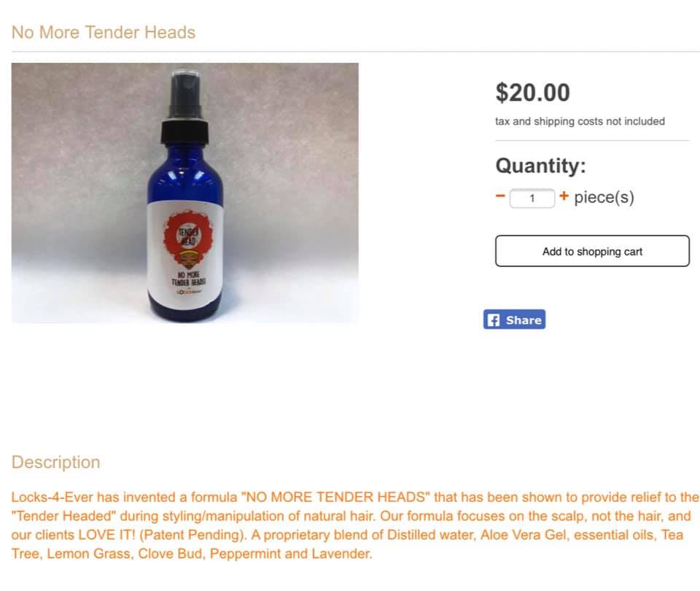Image resolution: width=700 pixels, height=591 pixels.
Task: Click the quantity input field
Action: (x=532, y=198)
